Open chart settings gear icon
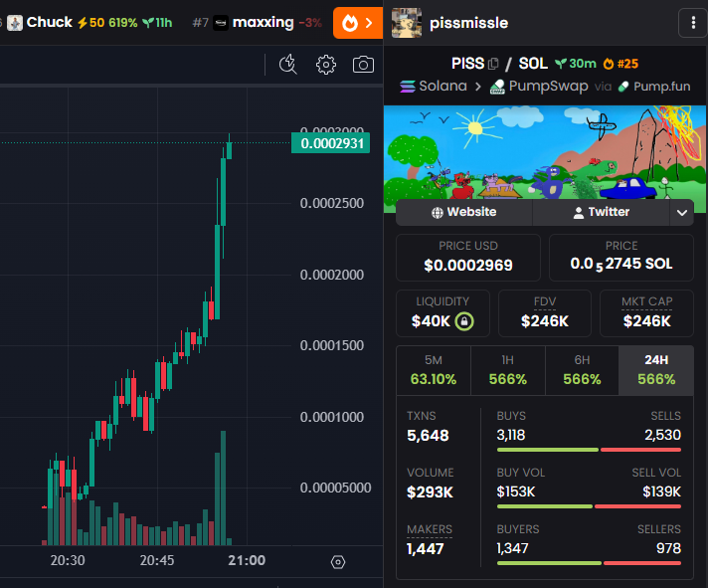Image resolution: width=708 pixels, height=588 pixels. pos(325,65)
